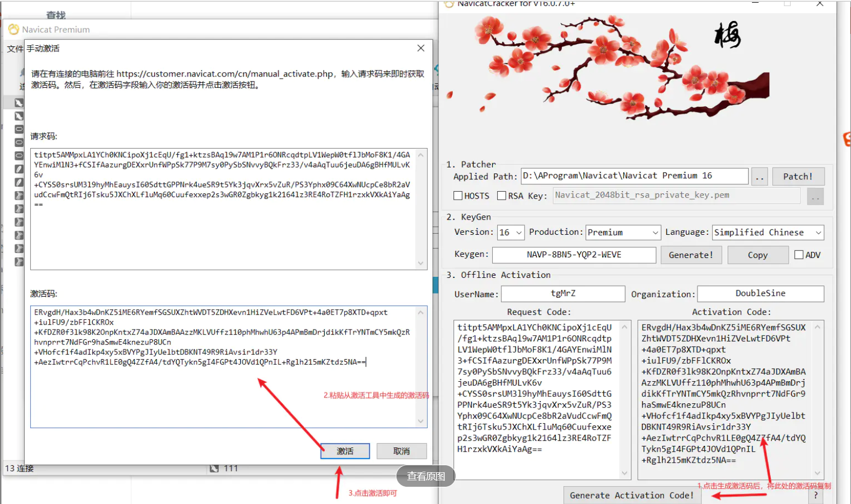Click the 查看原图 overlay button
Screen dimensions: 851x504
426,476
